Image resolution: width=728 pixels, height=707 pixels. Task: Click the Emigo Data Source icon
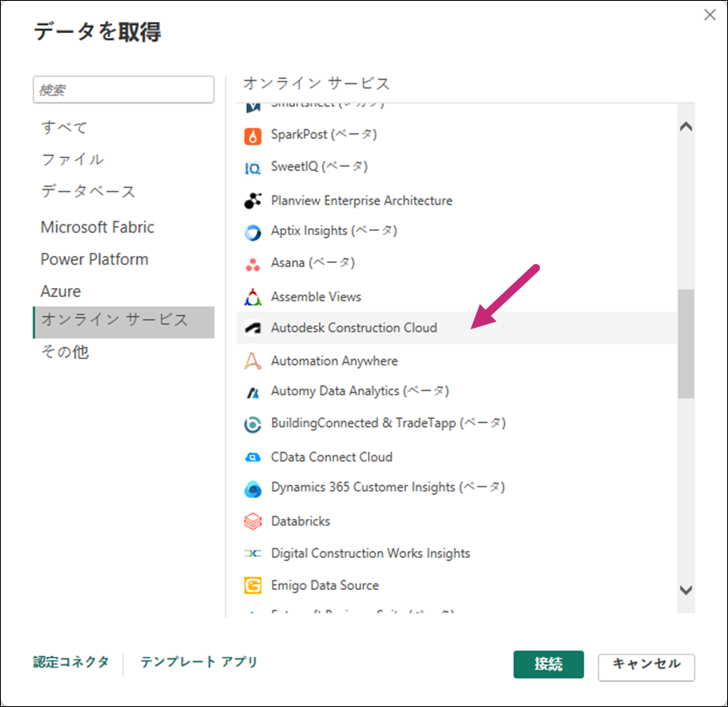253,585
